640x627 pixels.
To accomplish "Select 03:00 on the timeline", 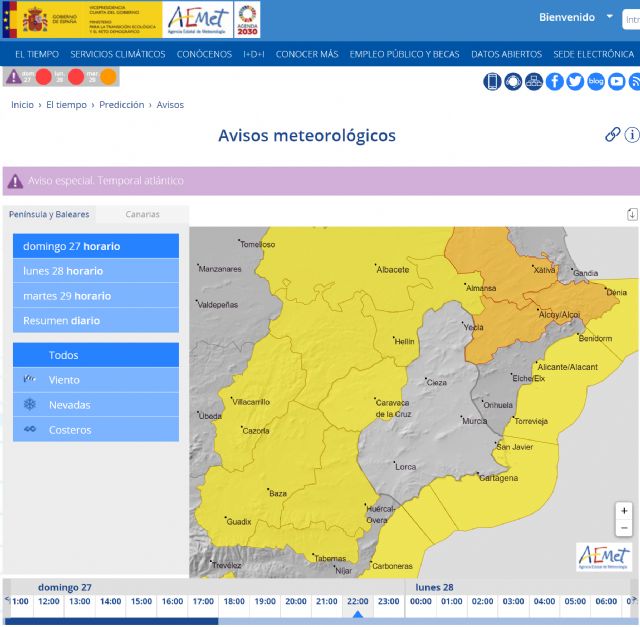I will pyautogui.click(x=513, y=601).
